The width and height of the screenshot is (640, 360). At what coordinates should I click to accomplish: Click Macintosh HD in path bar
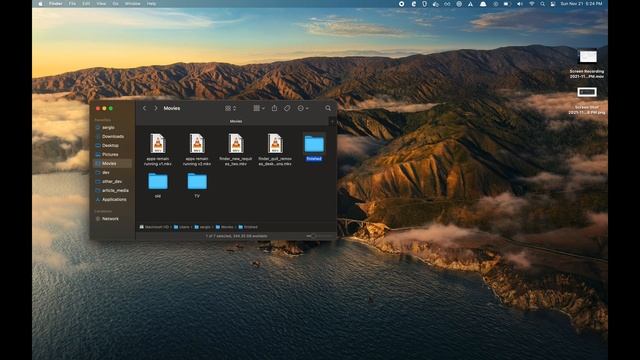coord(154,227)
